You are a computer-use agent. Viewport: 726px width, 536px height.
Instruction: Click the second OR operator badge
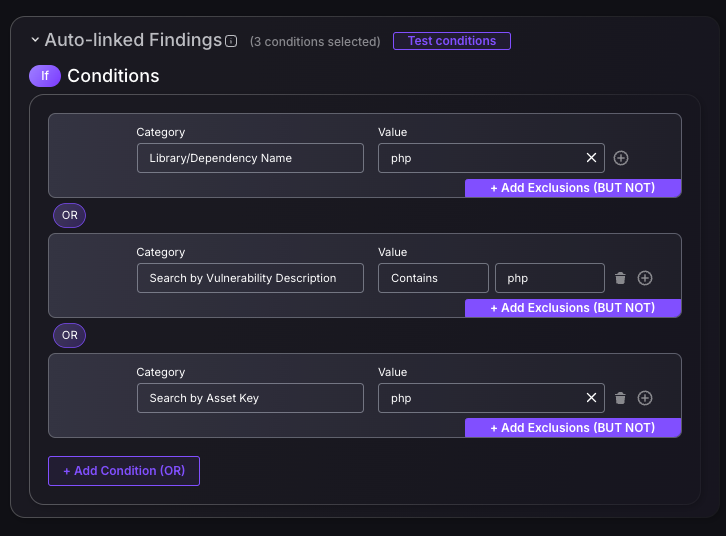69,335
